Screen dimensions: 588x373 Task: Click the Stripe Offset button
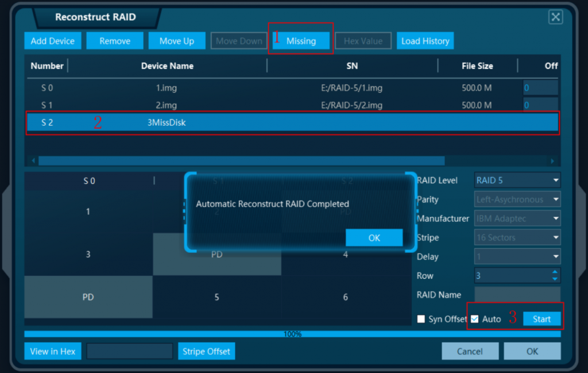click(206, 351)
